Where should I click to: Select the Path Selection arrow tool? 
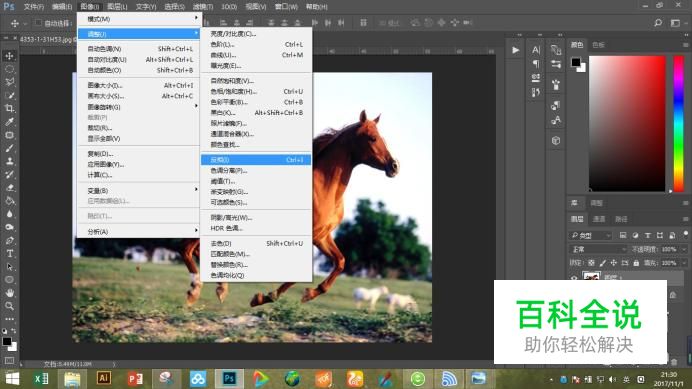click(x=9, y=267)
